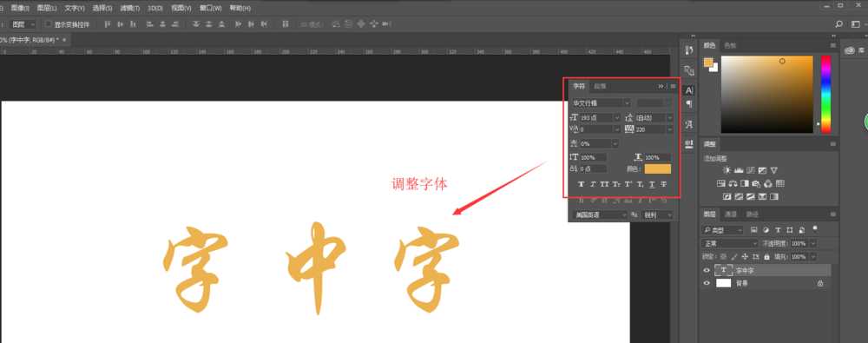The image size is (868, 343).
Task: Open the Paragraph panel icon (¶) in dock
Action: coord(689,104)
